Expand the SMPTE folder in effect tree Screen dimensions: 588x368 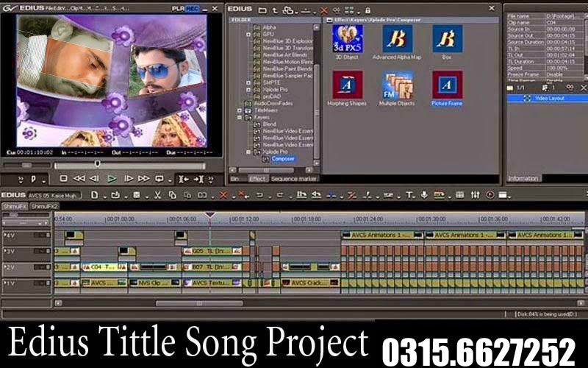248,82
